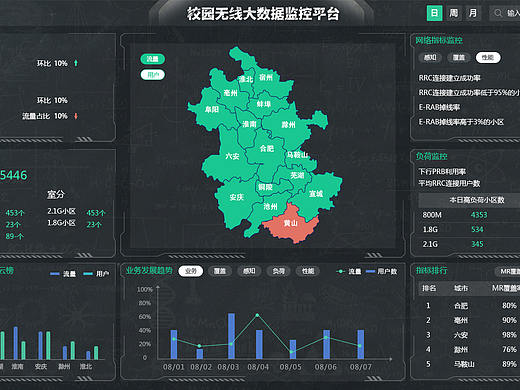The image size is (520, 390).
Task: Select 覆盖 tab in 网络指标监控
Action: [x=459, y=58]
